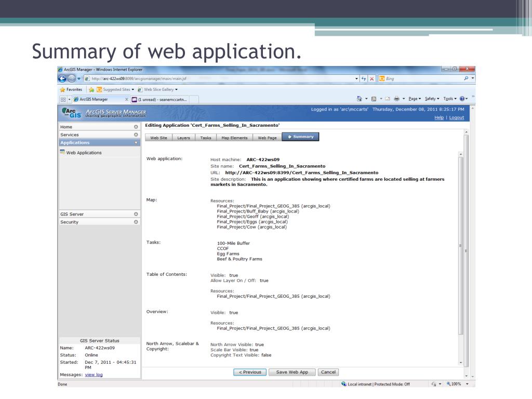Open the view log link

point(94,375)
